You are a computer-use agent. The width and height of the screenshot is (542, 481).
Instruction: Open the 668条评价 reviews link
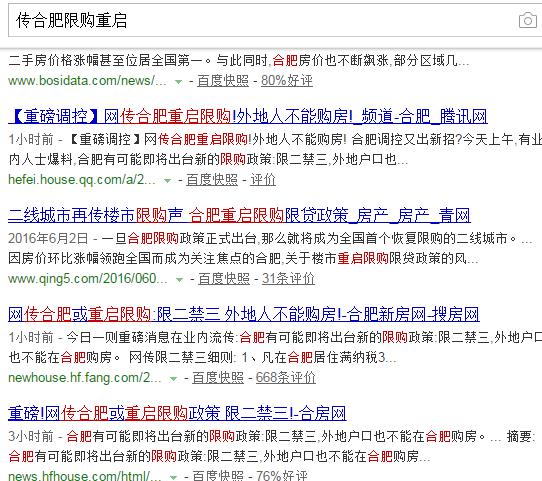pos(286,378)
